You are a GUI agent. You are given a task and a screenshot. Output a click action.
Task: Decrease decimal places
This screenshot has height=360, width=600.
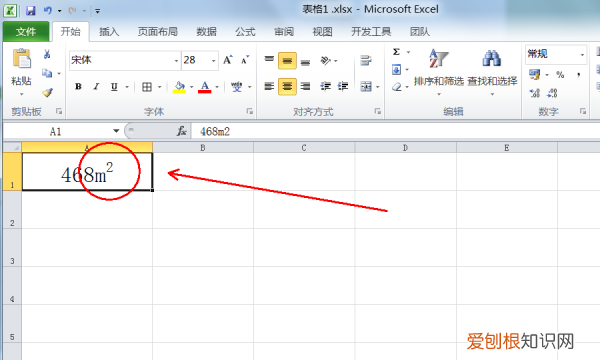[x=552, y=93]
